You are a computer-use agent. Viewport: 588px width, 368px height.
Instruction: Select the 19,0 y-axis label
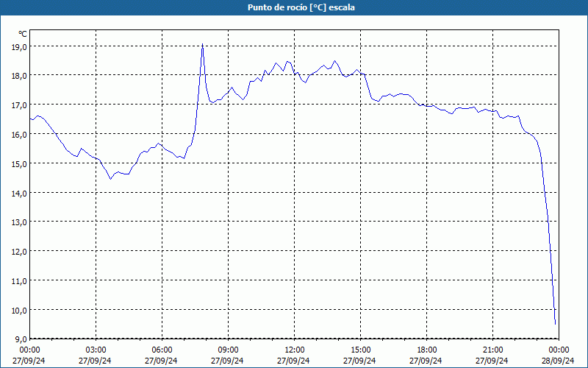[19, 47]
